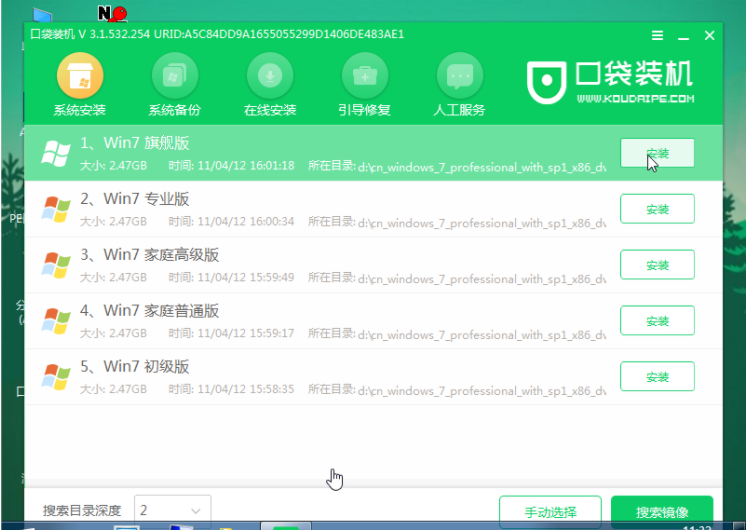Image resolution: width=746 pixels, height=530 pixels.
Task: Click the time 11/04/12 15:59:49
Action: coord(246,277)
